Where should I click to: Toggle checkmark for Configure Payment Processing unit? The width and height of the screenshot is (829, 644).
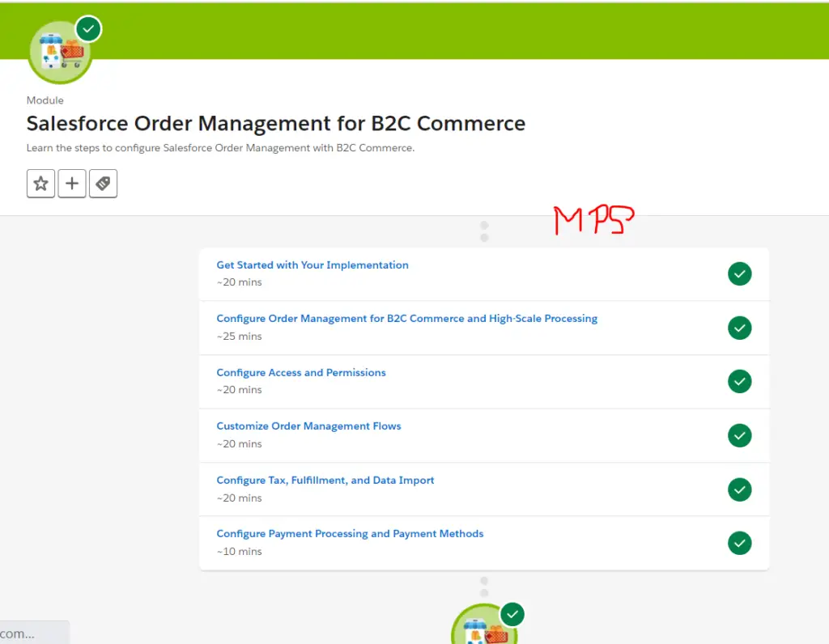pos(739,543)
